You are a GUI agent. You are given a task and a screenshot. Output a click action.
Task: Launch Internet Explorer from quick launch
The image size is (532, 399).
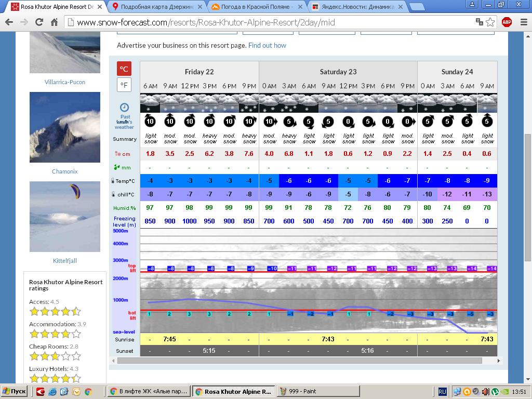pos(52,392)
